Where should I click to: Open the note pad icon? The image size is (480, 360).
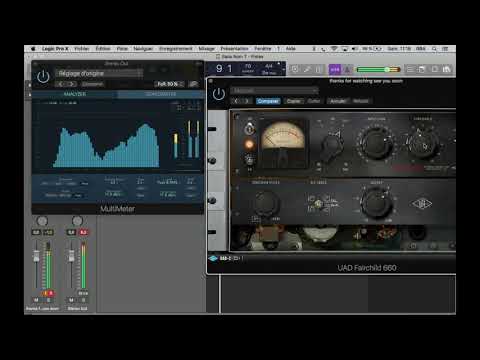coord(422,69)
